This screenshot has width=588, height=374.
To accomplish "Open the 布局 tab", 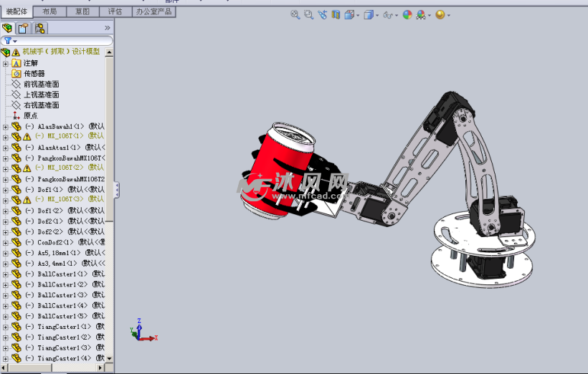I will click(x=49, y=11).
